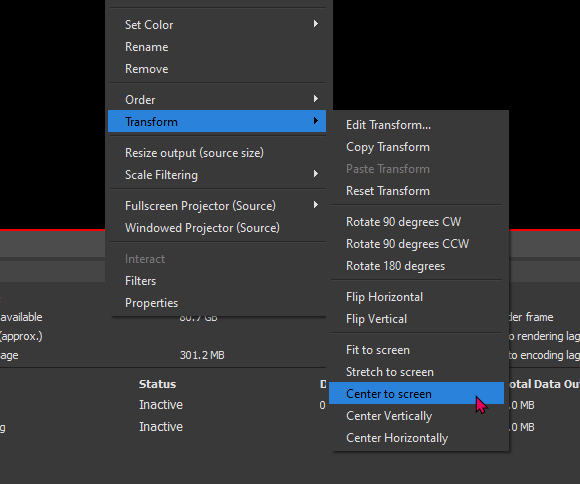580x484 pixels.
Task: Click Flip Horizontal
Action: point(417,297)
